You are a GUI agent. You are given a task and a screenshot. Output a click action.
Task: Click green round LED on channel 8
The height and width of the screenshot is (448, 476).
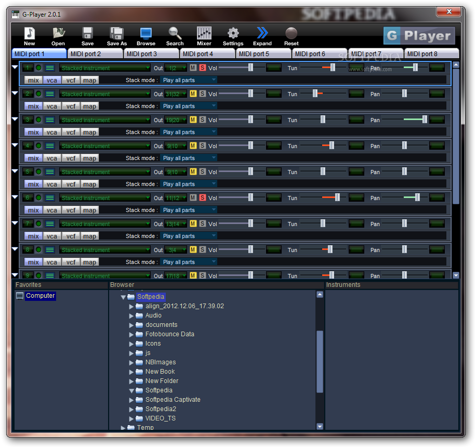click(x=38, y=250)
